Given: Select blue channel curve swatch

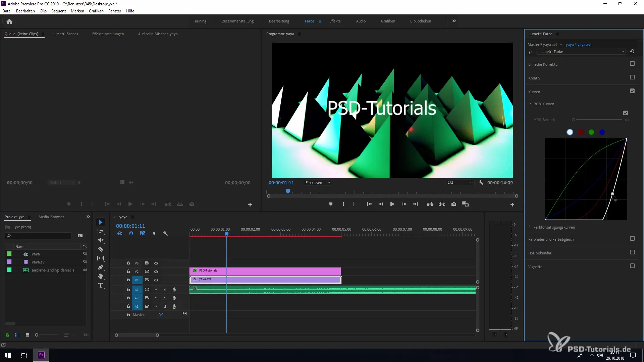Looking at the screenshot, I should (x=602, y=132).
